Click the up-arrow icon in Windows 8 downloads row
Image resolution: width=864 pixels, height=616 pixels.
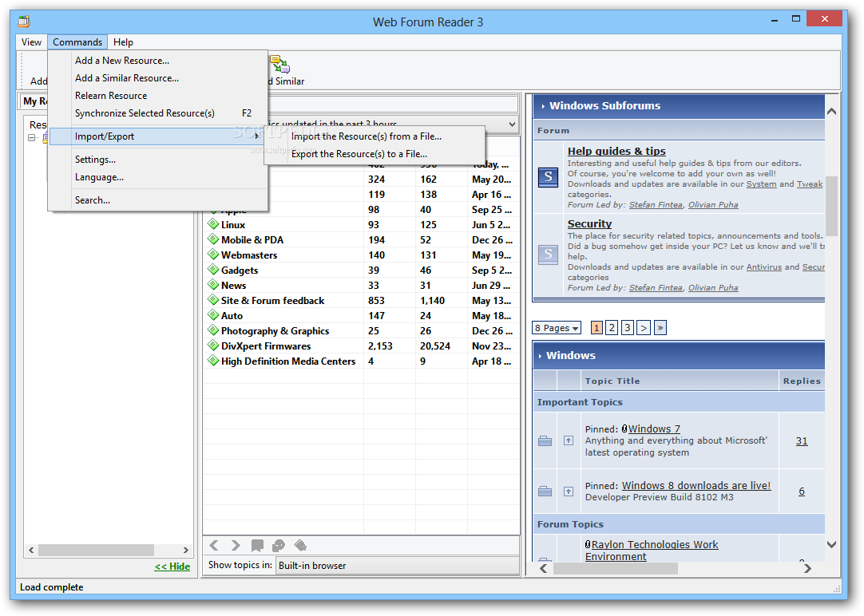(569, 491)
